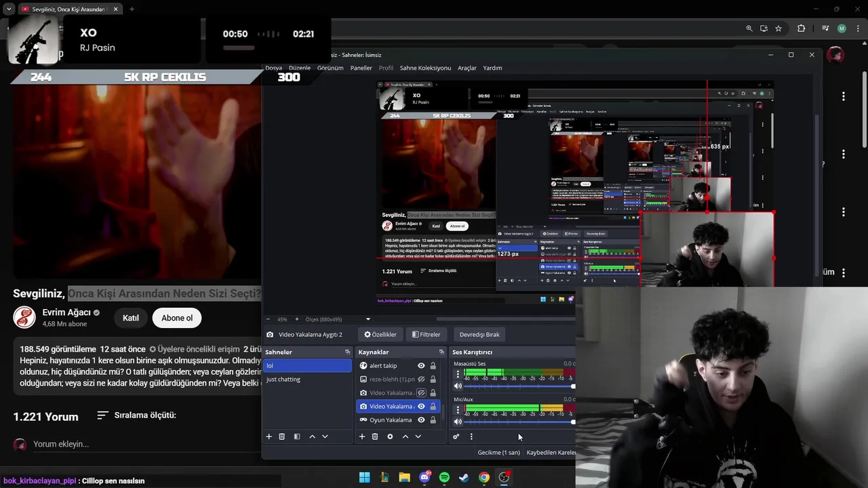The height and width of the screenshot is (488, 868).
Task: Toggle lock on highlighted Video Yakalama source
Action: 433,406
